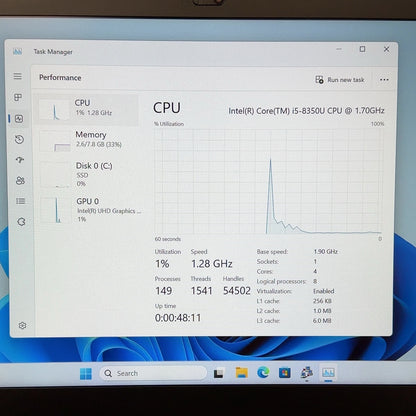416x416 pixels.
Task: Click the 1.90 GHz base speed value
Action: 326,251
